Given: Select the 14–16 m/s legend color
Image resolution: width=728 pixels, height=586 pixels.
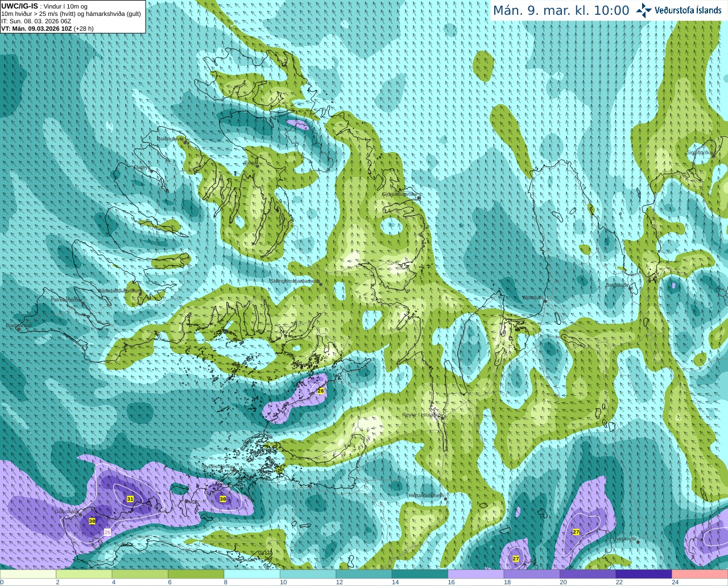Looking at the screenshot, I should click(420, 573).
